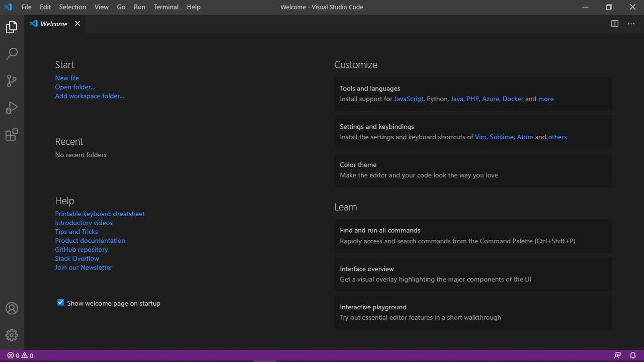Open the More Actions ellipsis menu
Screen dimensions: 644x362
click(631, 24)
